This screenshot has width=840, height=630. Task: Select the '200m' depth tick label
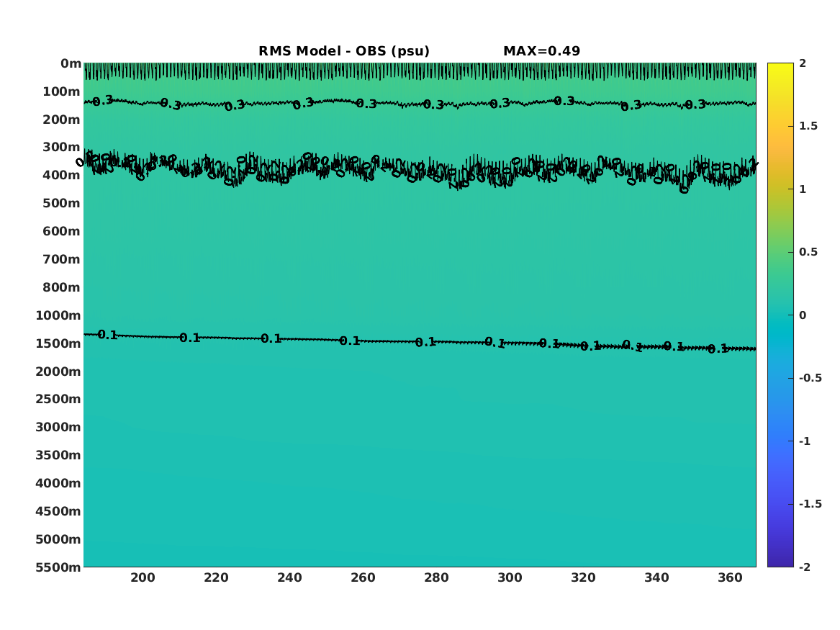click(x=62, y=120)
